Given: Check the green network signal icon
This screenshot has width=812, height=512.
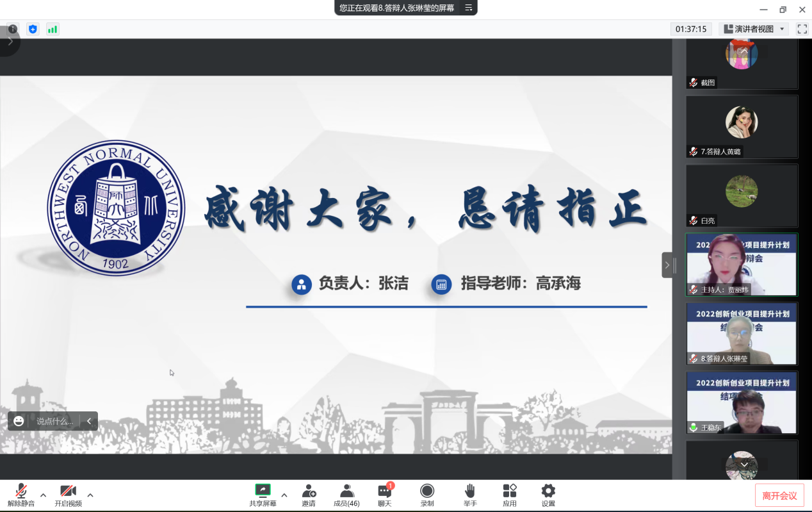Looking at the screenshot, I should (x=53, y=29).
